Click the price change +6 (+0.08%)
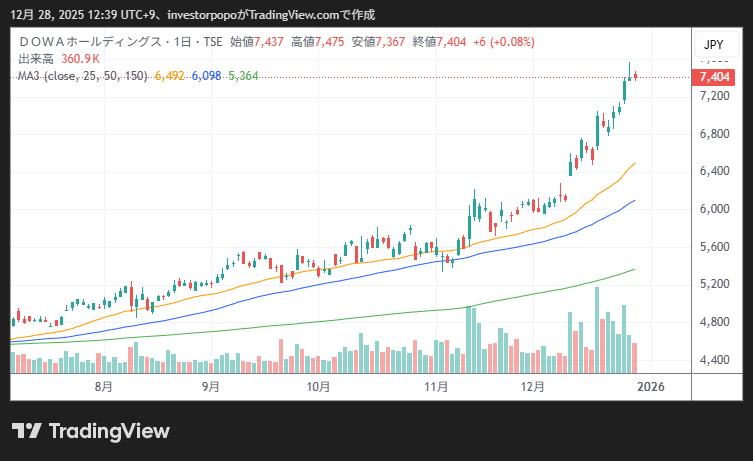 coord(505,42)
